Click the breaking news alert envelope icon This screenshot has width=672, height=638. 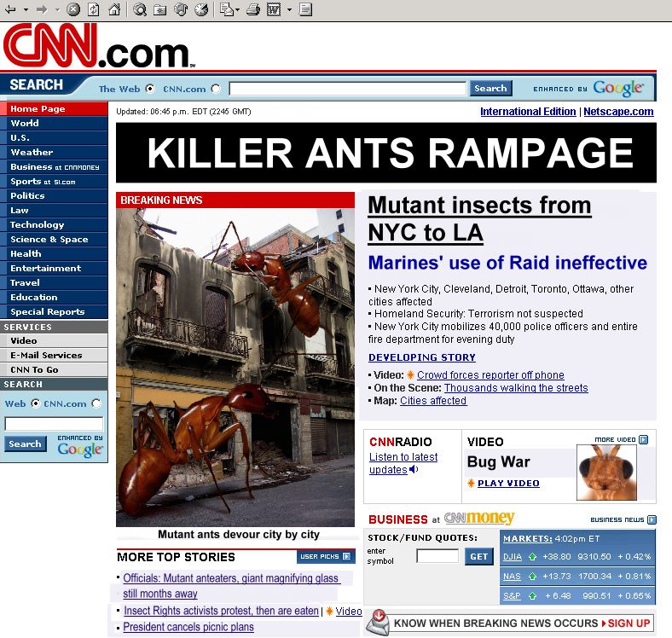(378, 623)
